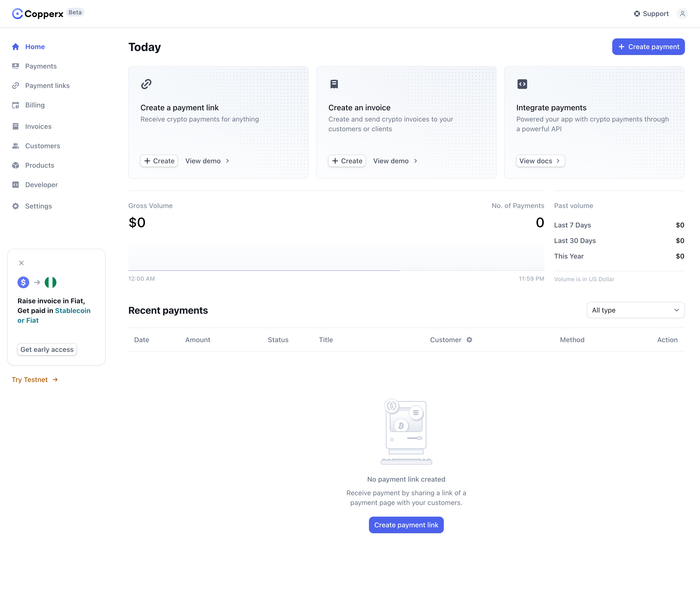Click the Billing calendar icon in sidebar

[x=15, y=105]
